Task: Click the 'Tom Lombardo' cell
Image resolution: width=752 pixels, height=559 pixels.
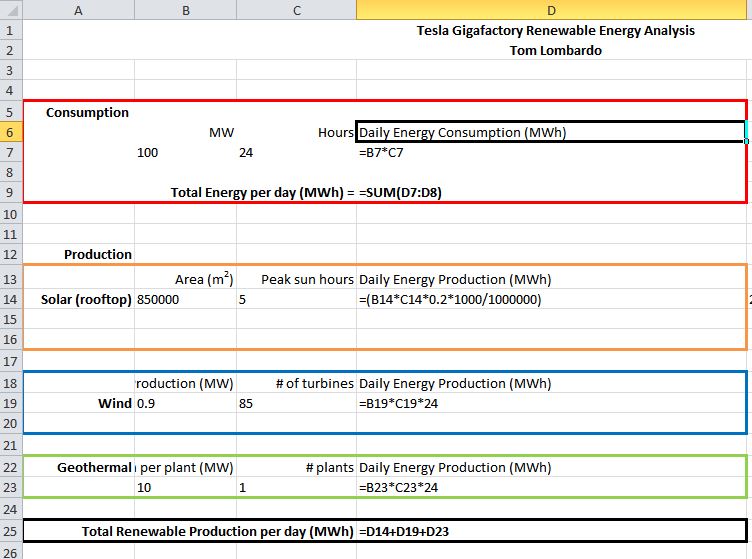Action: pos(555,50)
